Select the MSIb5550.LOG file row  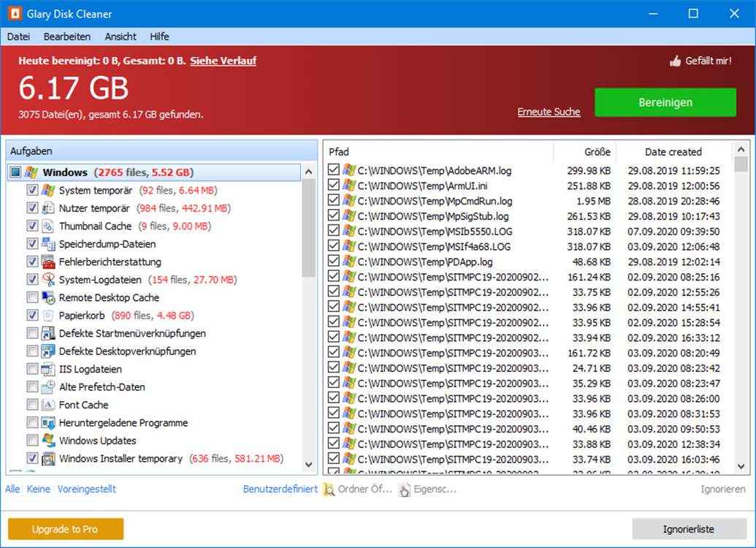(530, 231)
